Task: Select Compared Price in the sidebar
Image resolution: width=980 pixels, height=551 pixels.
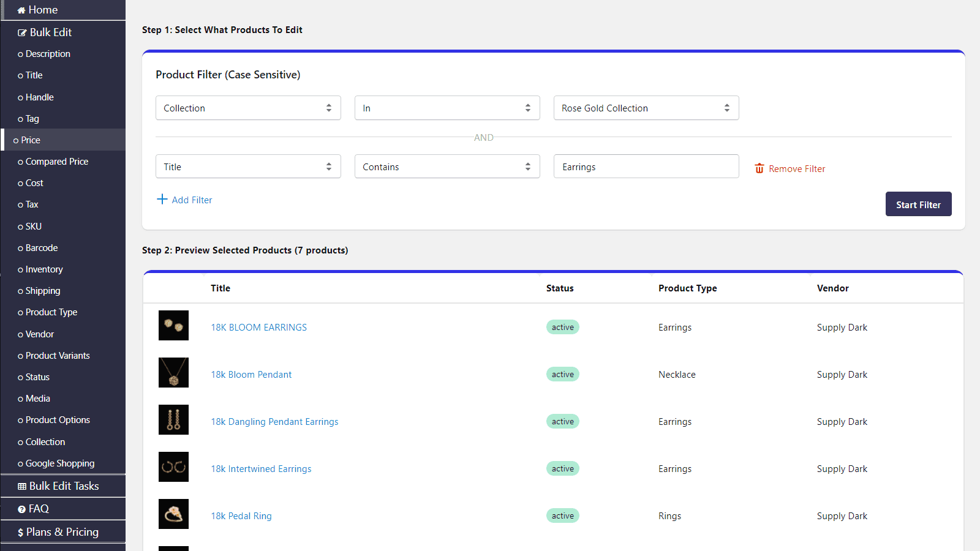Action: coord(56,162)
